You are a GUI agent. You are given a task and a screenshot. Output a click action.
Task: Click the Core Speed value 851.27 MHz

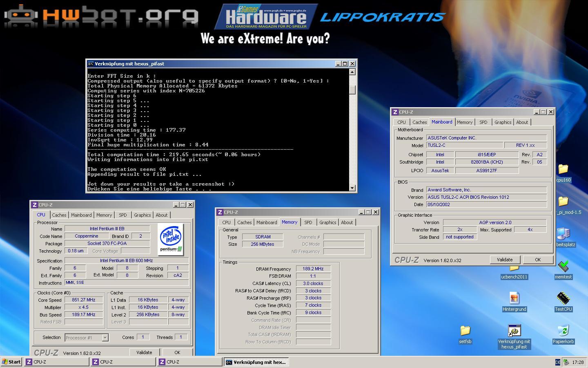pos(84,300)
